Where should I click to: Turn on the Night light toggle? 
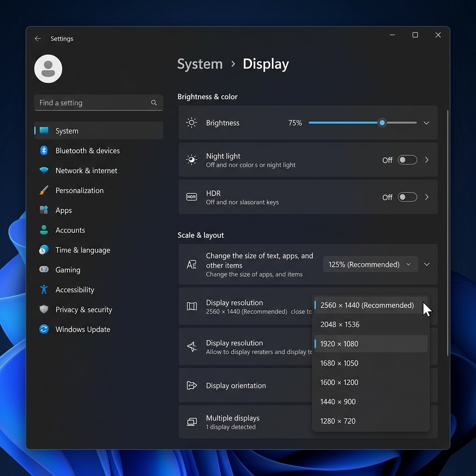pyautogui.click(x=407, y=160)
